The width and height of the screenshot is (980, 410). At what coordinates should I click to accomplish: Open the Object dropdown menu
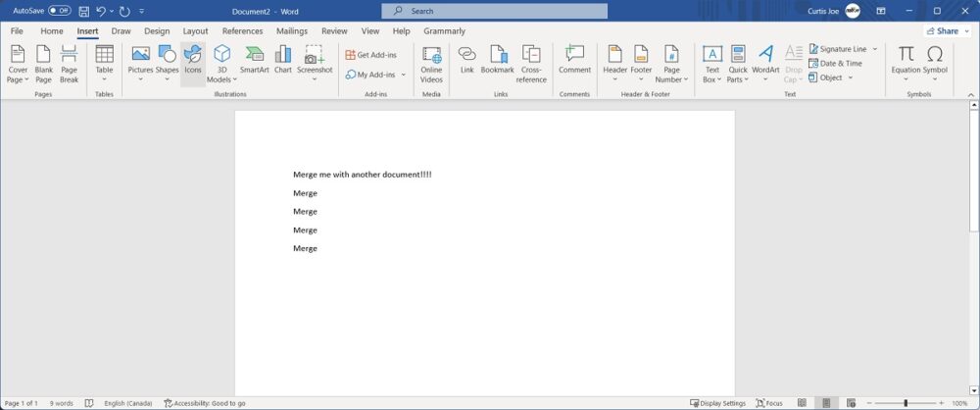850,77
